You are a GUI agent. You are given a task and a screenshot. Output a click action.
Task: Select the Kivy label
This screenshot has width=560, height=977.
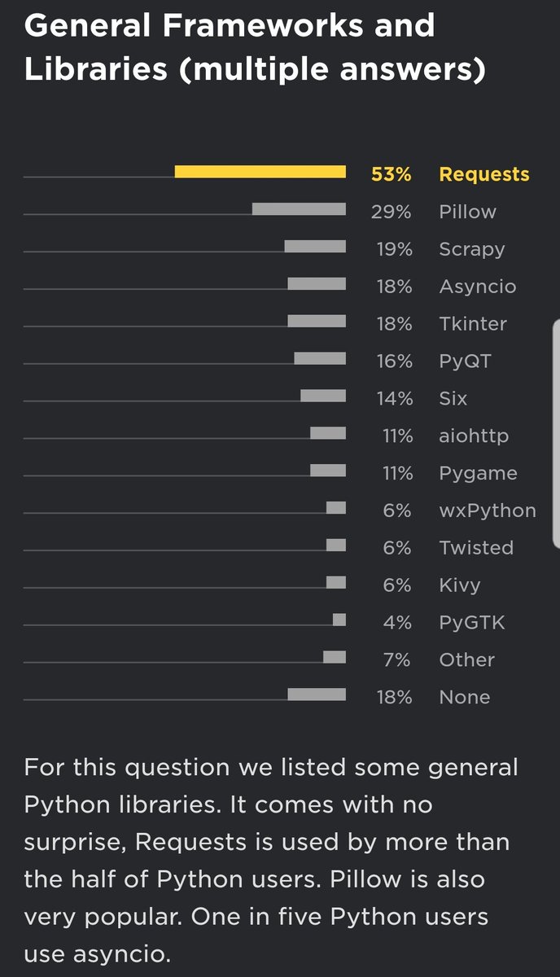point(460,585)
